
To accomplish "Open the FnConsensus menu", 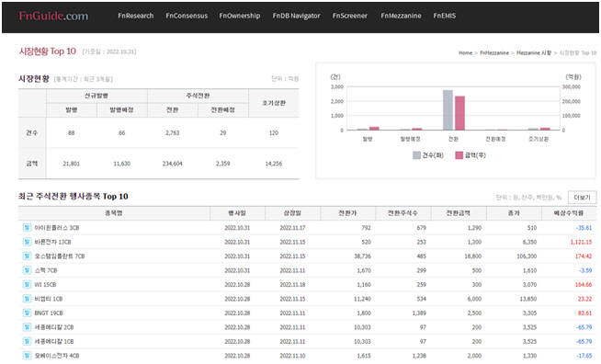I will tap(187, 16).
